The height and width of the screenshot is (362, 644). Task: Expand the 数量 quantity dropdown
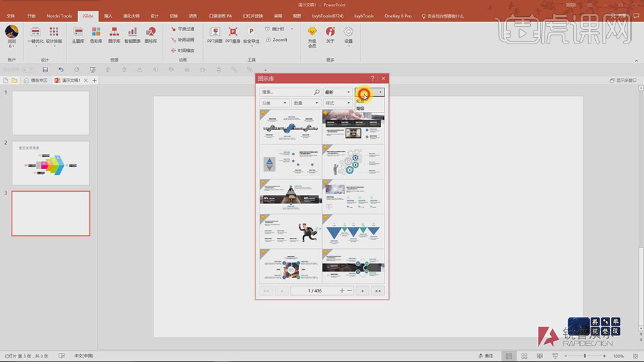coord(306,103)
